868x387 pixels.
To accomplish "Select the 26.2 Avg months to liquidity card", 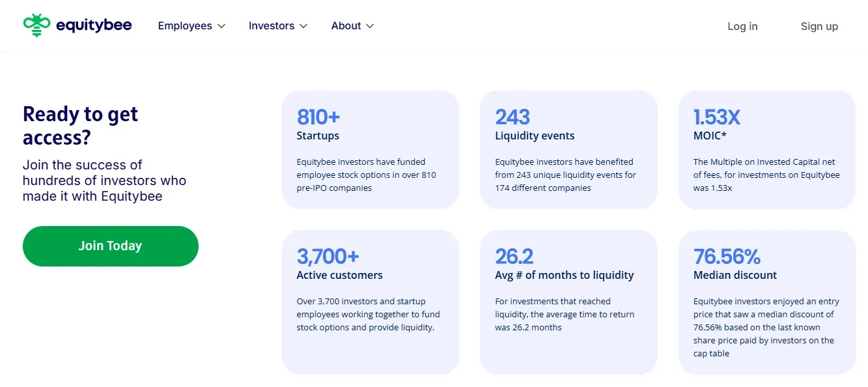I will point(568,302).
